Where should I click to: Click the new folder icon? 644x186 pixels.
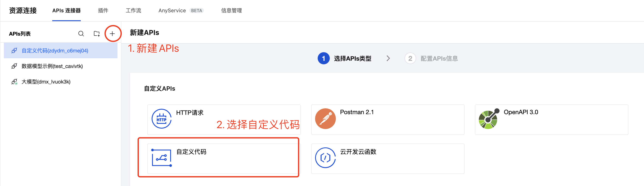coord(97,33)
